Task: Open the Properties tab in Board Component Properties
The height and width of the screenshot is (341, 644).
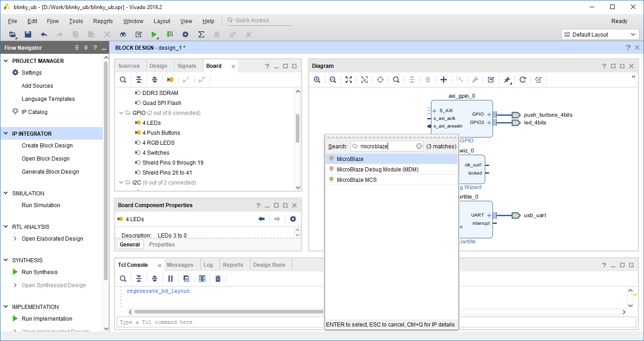Action: [162, 245]
